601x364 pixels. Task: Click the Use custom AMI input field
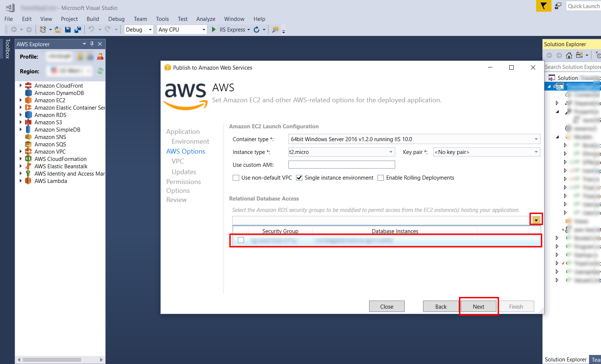(x=342, y=165)
